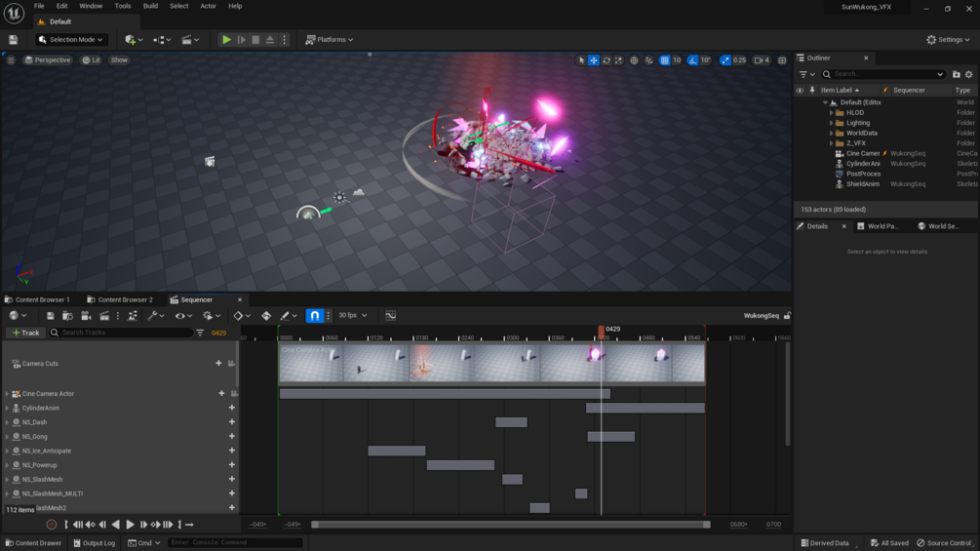Open the Tools menu

123,6
